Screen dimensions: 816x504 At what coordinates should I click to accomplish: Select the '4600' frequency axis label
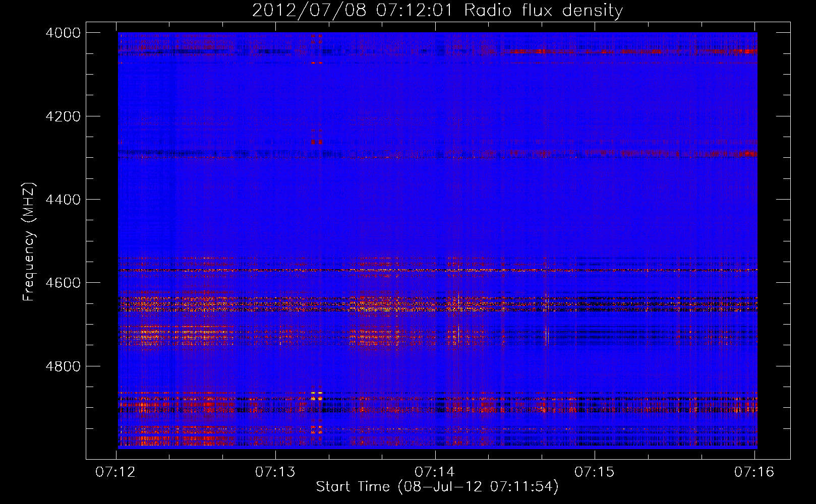point(63,283)
